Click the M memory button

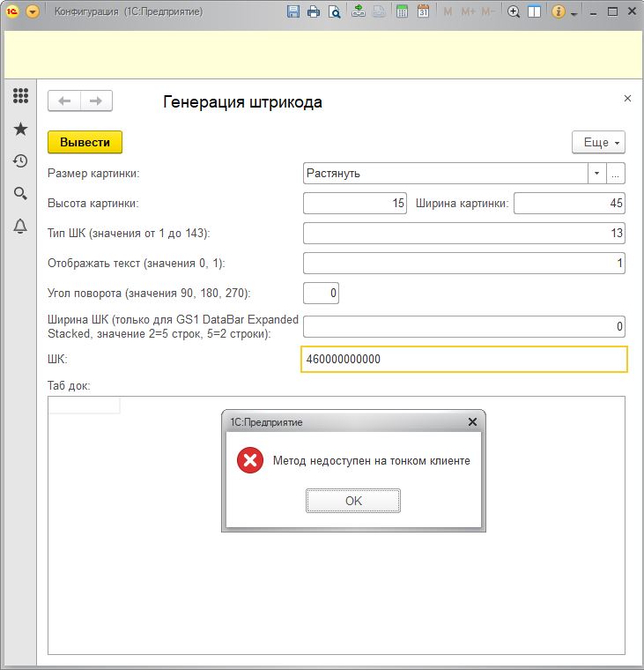point(448,11)
